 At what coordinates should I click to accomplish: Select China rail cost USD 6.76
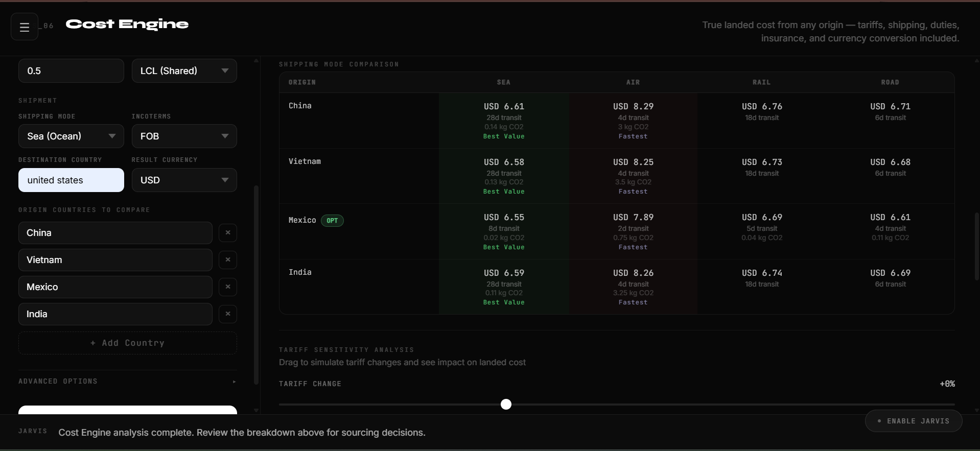pyautogui.click(x=762, y=107)
